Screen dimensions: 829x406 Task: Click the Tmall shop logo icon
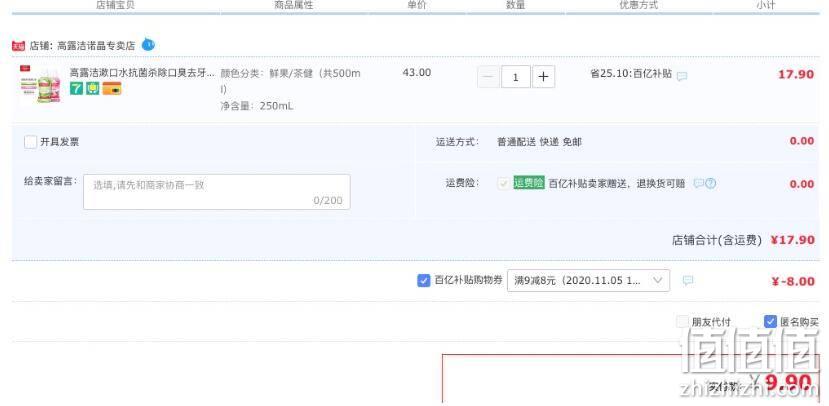19,46
